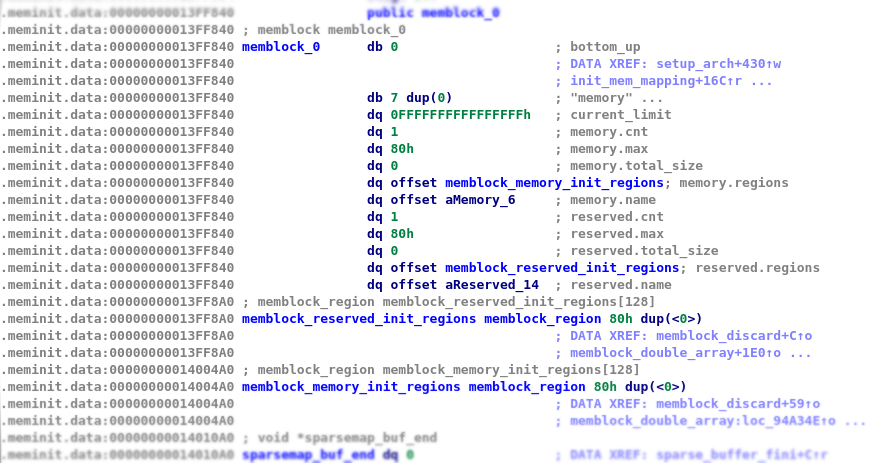Jump to memblock_memory_init_regions offset in memory.regions row

click(554, 183)
